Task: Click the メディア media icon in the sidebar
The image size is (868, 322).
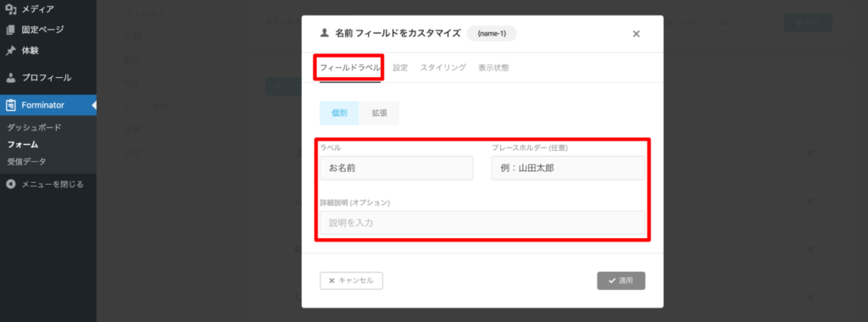Action: click(x=10, y=8)
